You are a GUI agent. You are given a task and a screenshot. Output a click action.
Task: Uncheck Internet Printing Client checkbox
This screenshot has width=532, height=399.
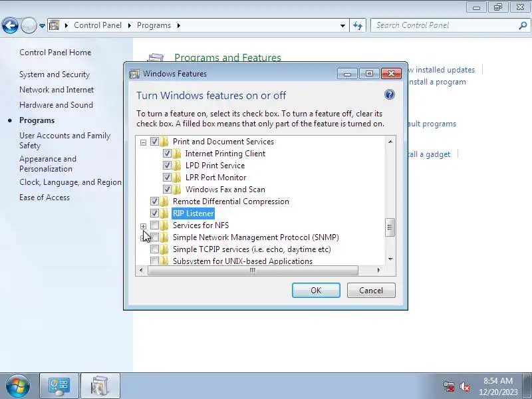point(167,154)
